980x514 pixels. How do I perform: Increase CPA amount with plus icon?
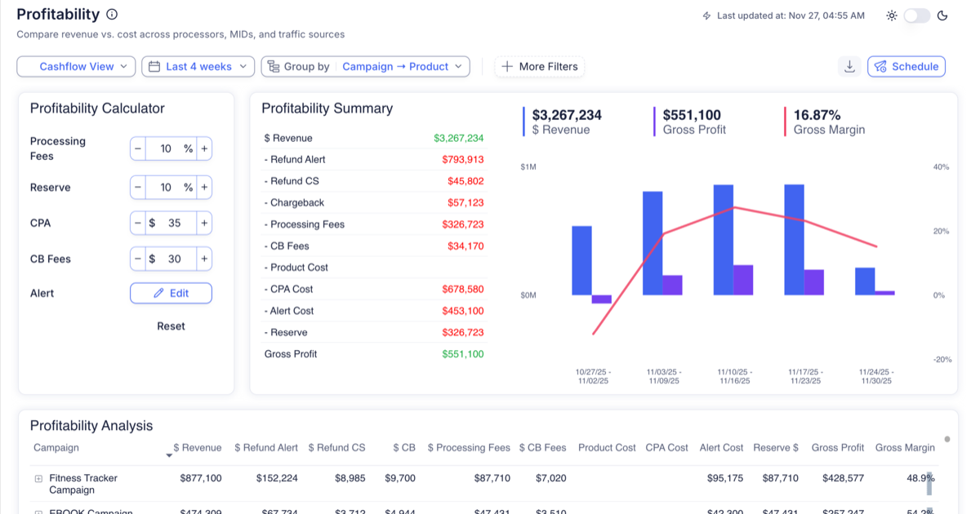[204, 223]
